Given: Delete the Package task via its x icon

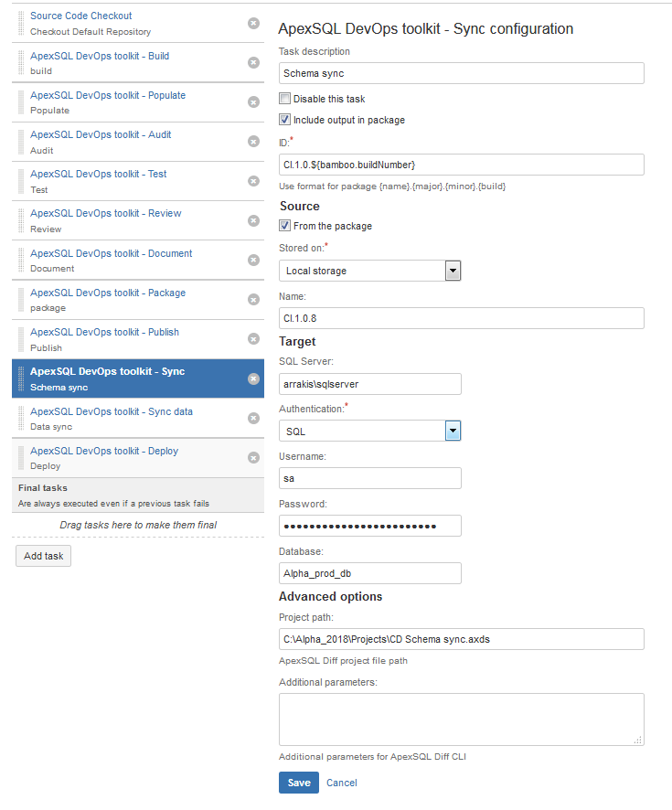Looking at the screenshot, I should [x=253, y=300].
